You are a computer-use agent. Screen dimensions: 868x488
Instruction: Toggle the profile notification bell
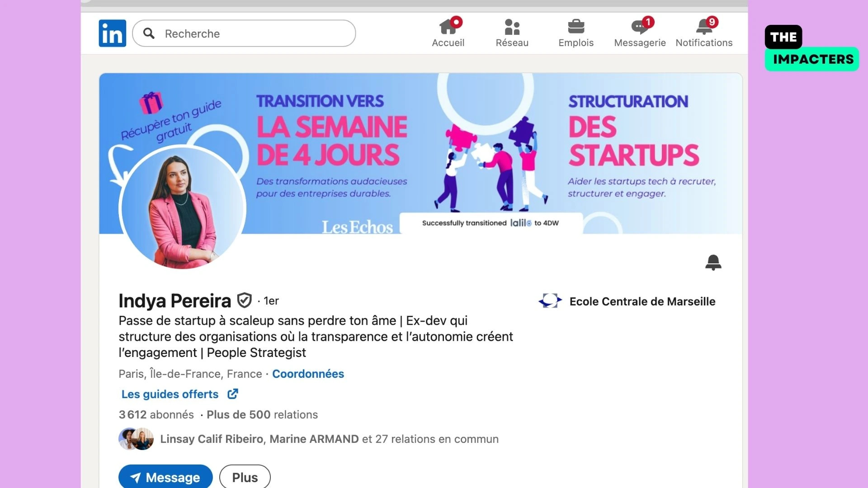click(713, 263)
